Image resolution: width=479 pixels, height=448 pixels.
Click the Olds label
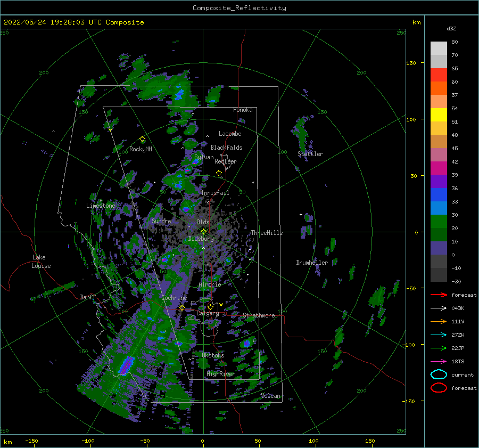(x=203, y=222)
